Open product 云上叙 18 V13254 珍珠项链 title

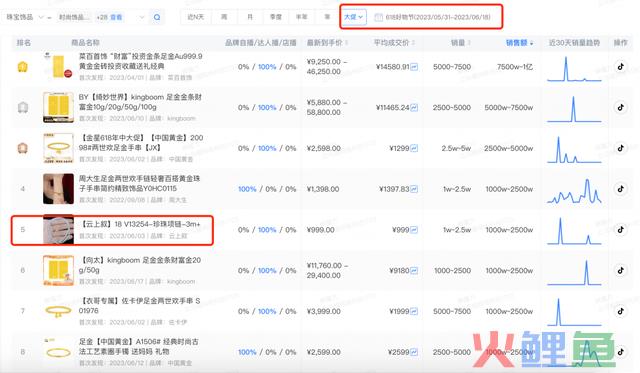141,224
